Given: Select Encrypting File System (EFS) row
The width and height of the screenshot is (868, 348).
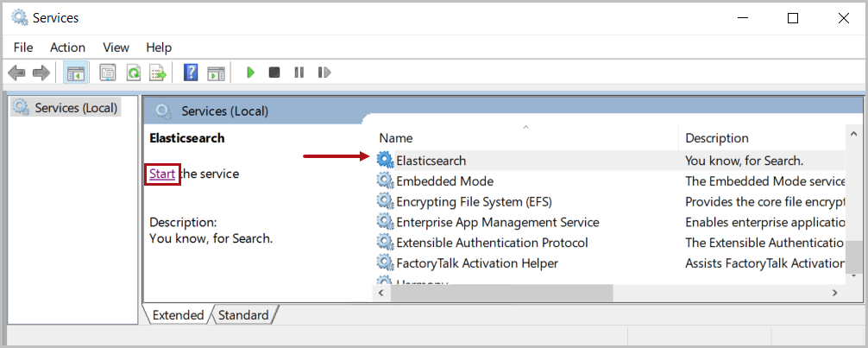Looking at the screenshot, I should tap(610, 202).
